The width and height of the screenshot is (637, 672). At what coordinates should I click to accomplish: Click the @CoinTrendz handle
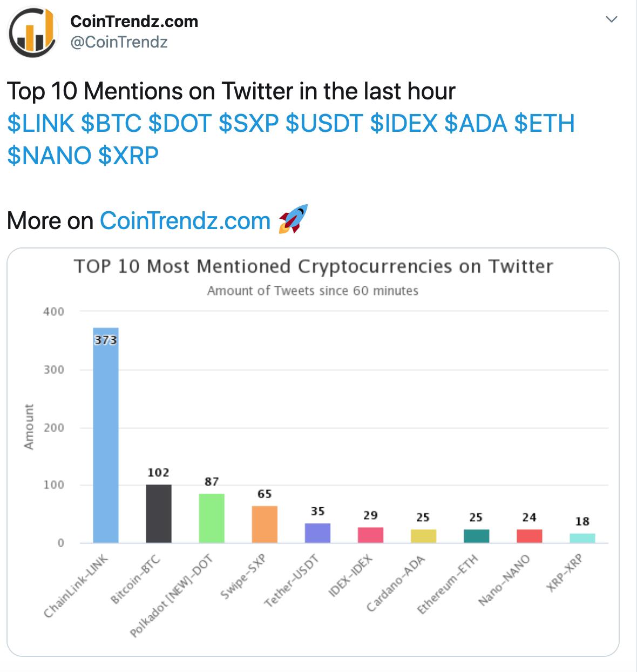119,42
